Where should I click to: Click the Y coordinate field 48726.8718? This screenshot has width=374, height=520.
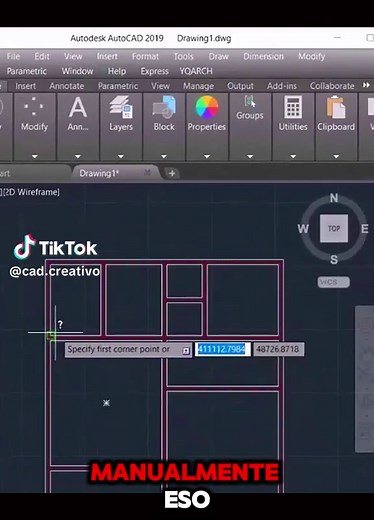[x=278, y=349]
